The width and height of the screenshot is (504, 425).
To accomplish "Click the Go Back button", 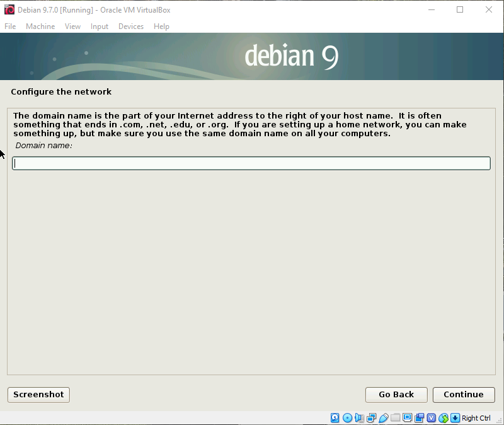I will 396,395.
